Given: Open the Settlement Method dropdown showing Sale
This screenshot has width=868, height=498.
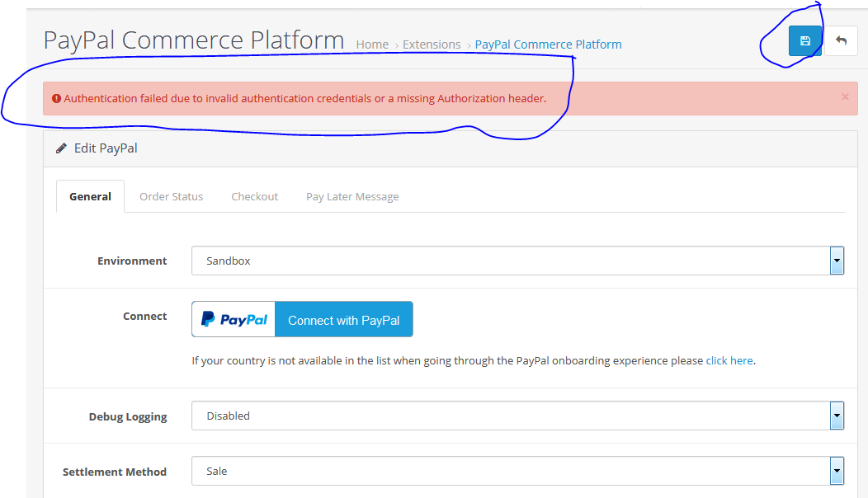Looking at the screenshot, I should point(517,471).
